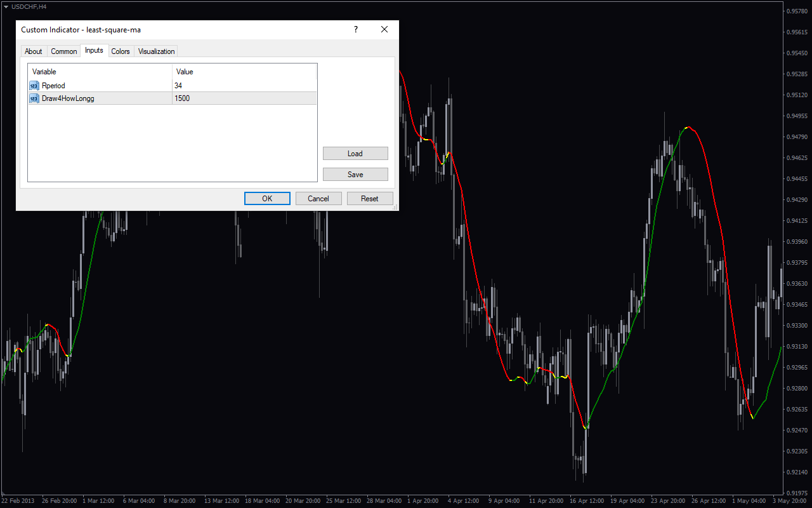Click the 0.94955 price label
The image size is (812, 508).
796,116
